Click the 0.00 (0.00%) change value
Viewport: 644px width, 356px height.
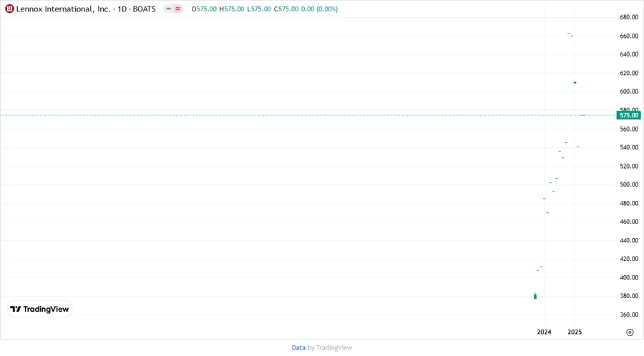coord(319,9)
